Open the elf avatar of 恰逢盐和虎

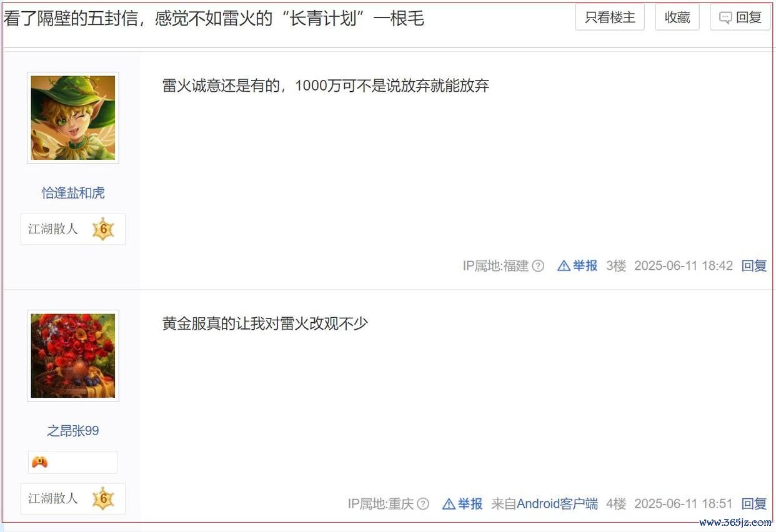[73, 118]
